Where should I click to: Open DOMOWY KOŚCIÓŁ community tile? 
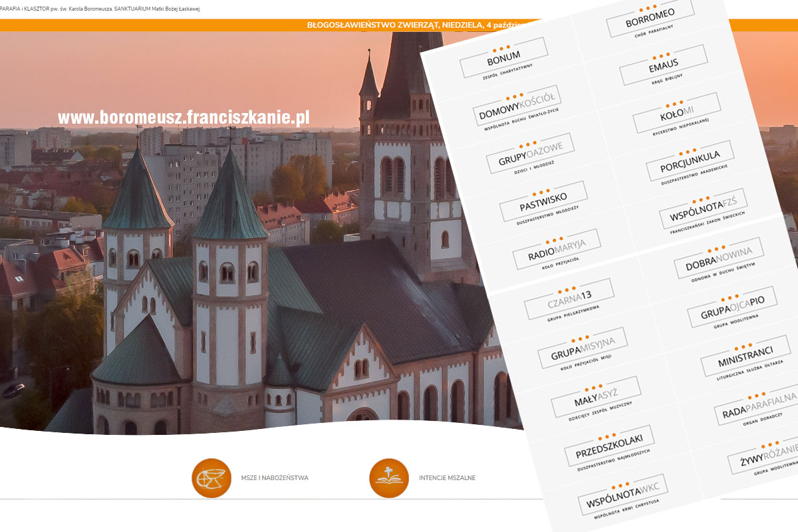pos(517,105)
